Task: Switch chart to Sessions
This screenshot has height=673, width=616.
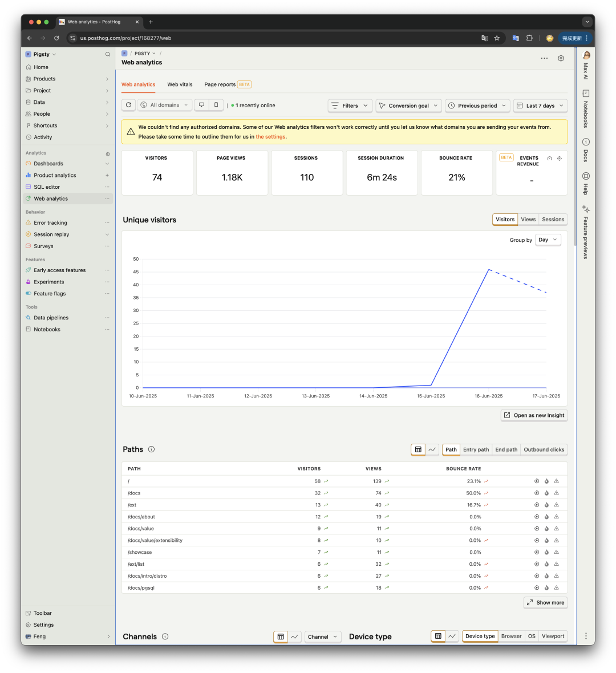Action: click(553, 220)
